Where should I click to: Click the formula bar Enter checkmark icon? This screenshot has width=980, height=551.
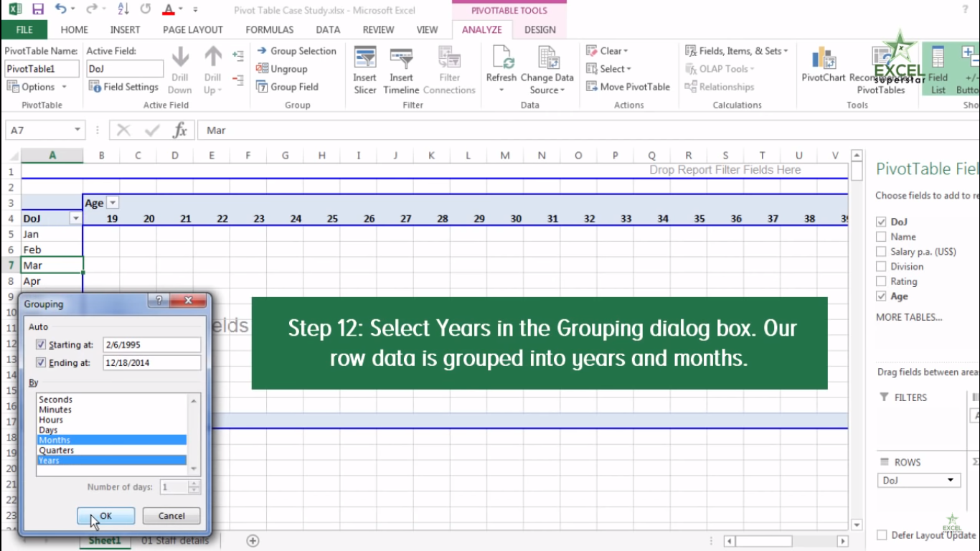tap(152, 130)
